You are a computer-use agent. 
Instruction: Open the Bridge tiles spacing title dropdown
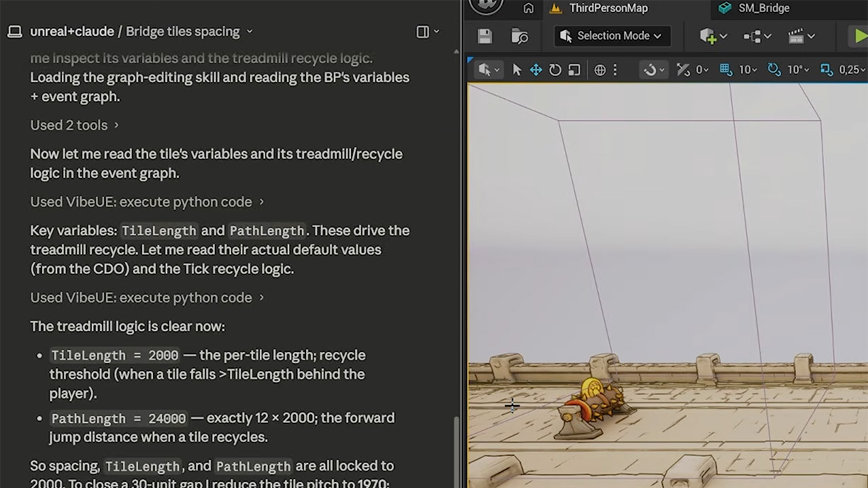coord(189,32)
